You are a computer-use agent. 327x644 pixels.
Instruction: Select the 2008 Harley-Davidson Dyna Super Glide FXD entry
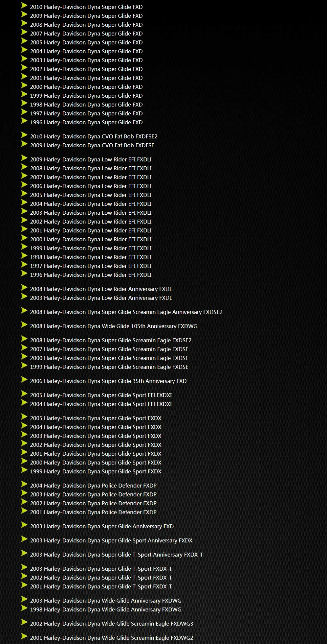click(x=86, y=25)
